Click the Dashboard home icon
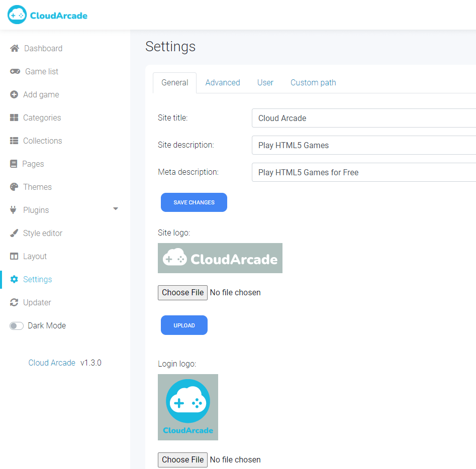Screen dimensions: 476x469 [x=15, y=48]
